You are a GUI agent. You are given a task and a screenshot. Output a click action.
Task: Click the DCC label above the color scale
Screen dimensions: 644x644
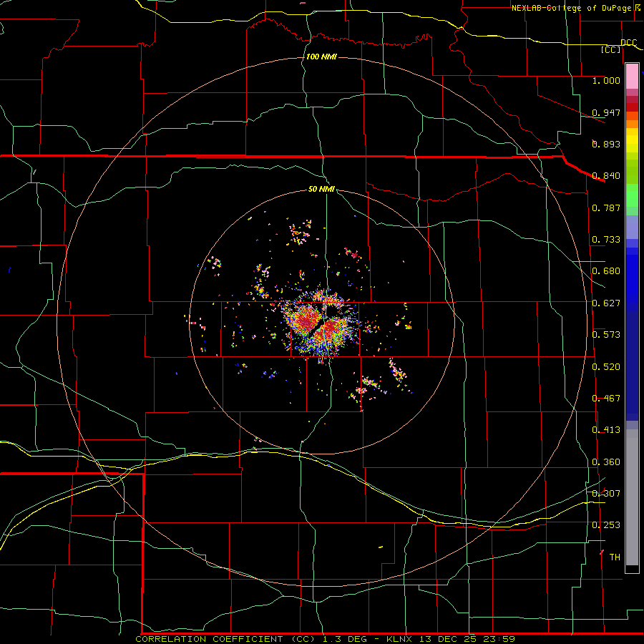coord(628,42)
